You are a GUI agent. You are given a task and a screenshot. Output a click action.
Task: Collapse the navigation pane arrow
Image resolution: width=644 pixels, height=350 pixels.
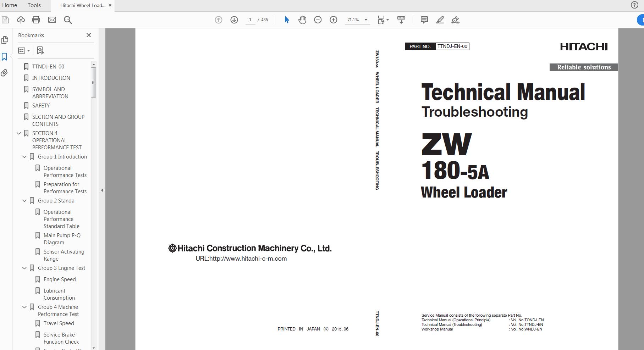pyautogui.click(x=102, y=190)
